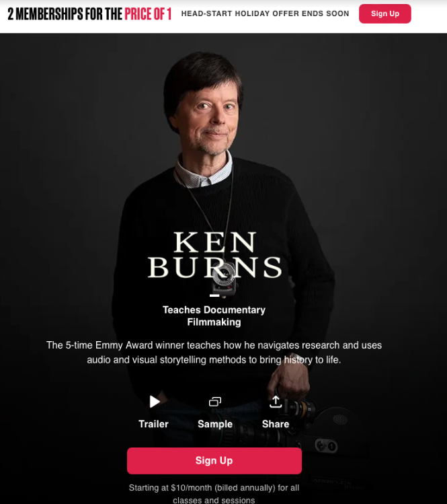Select the Trailer text label
The width and height of the screenshot is (447, 504).
[x=153, y=424]
